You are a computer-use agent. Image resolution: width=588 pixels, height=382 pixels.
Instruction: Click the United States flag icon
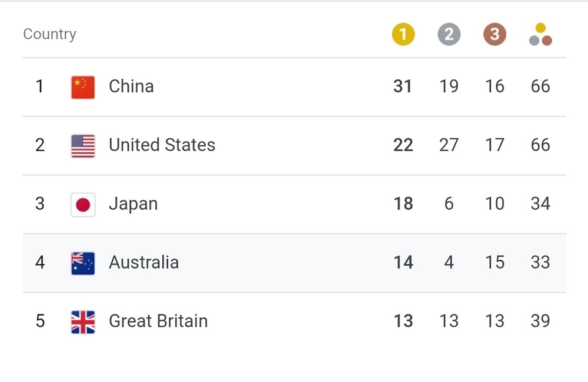tap(83, 146)
